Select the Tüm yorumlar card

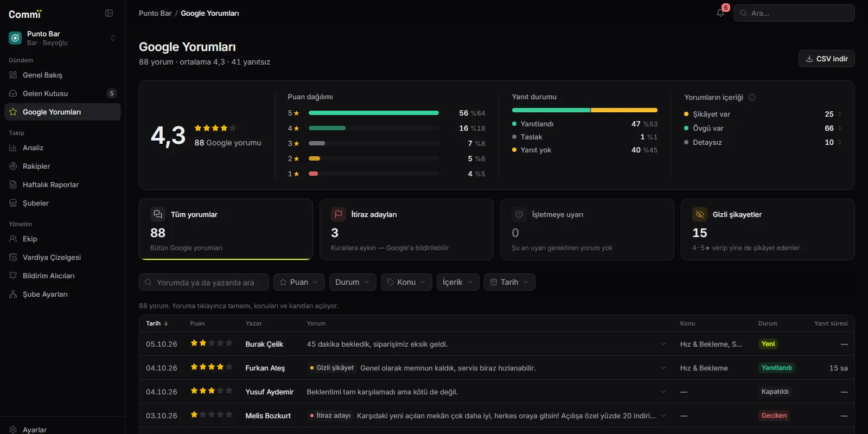pyautogui.click(x=226, y=229)
